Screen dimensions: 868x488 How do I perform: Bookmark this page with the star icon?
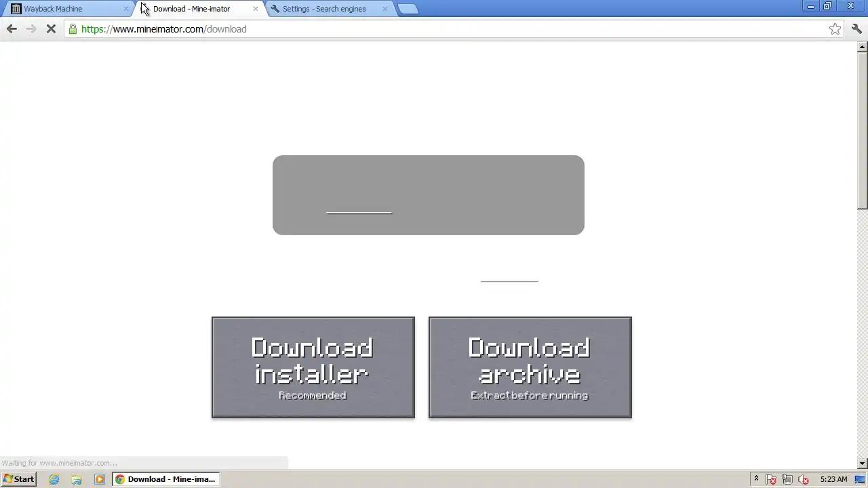pos(835,29)
